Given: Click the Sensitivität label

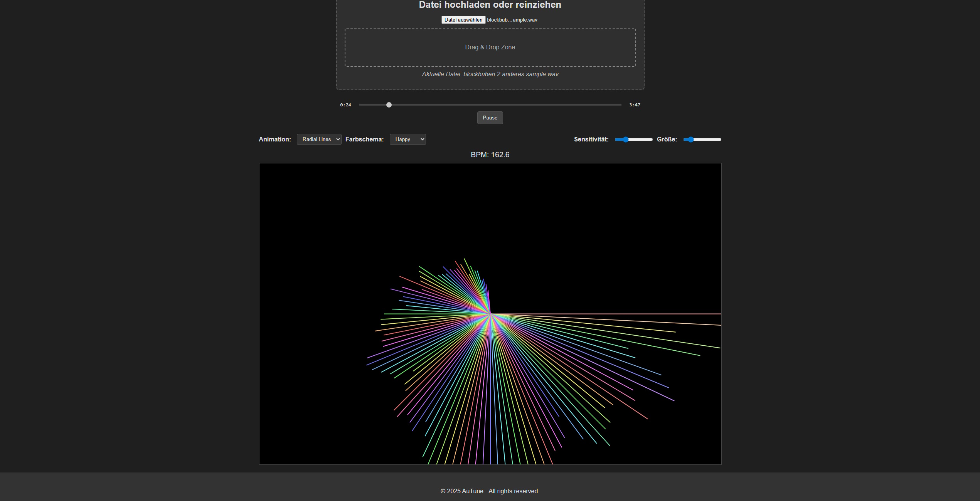Looking at the screenshot, I should (591, 140).
